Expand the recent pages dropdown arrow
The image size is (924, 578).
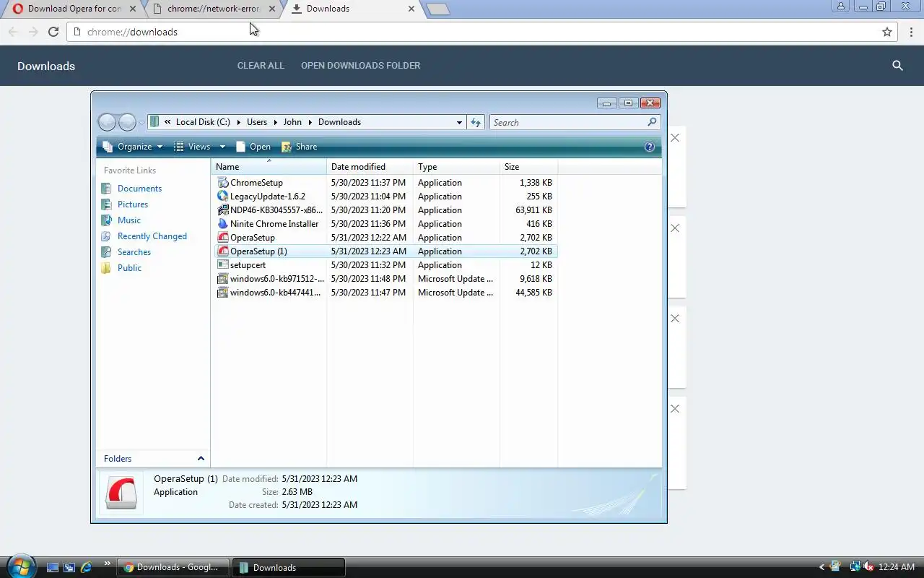tap(141, 122)
